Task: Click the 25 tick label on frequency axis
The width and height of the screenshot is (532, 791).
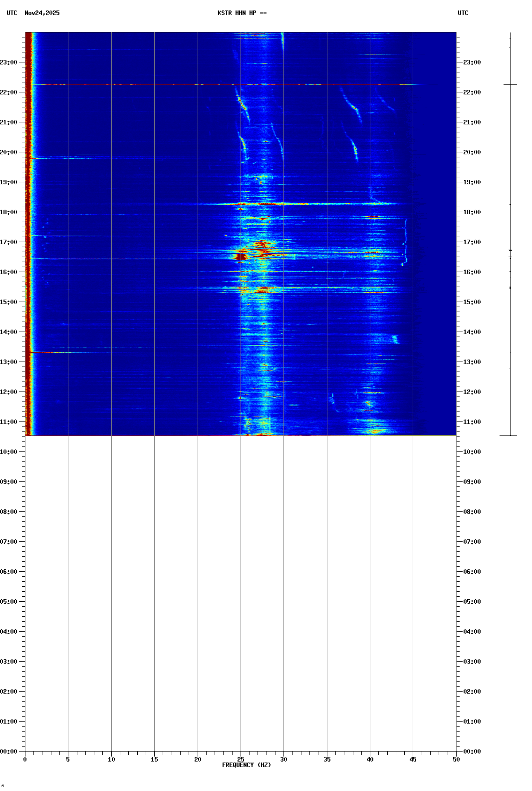Action: click(x=241, y=759)
